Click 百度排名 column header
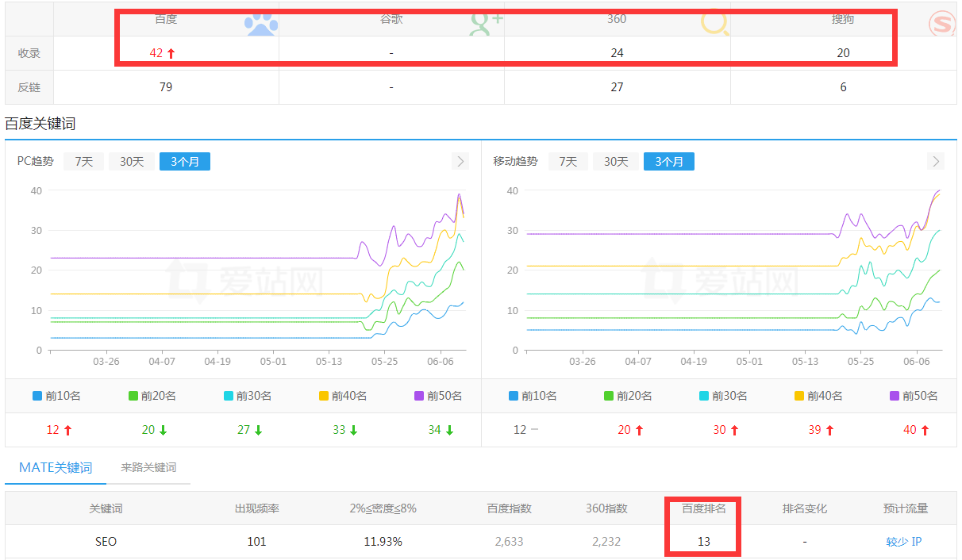The image size is (962, 560). (x=704, y=508)
